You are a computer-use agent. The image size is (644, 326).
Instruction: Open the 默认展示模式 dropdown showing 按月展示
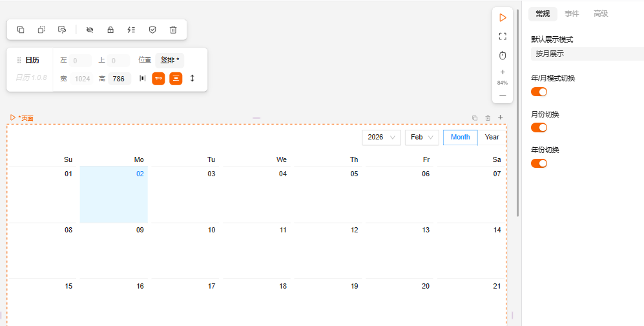click(587, 54)
